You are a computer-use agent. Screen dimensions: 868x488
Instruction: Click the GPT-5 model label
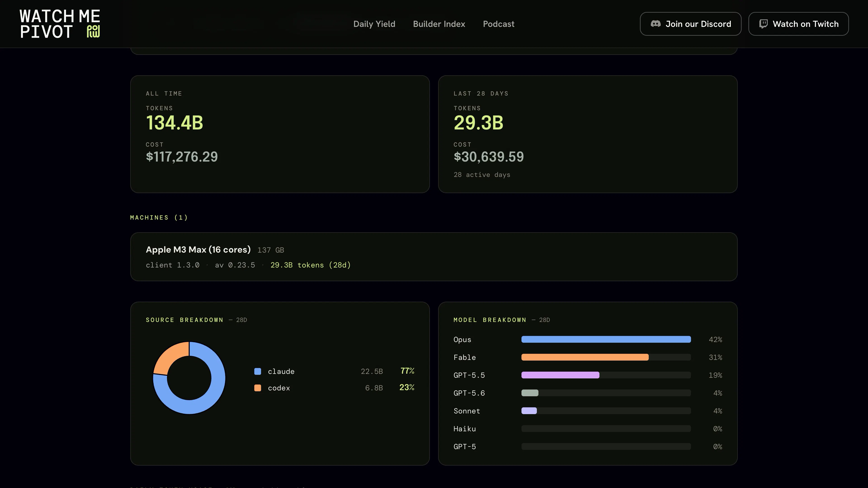465,447
